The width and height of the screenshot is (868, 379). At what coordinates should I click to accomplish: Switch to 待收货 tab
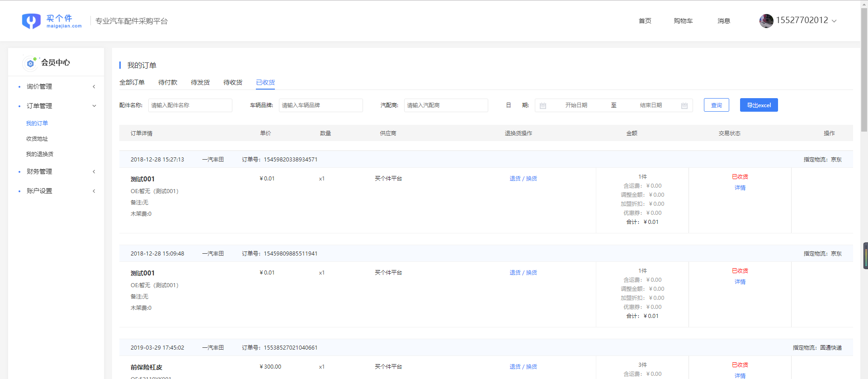point(233,82)
